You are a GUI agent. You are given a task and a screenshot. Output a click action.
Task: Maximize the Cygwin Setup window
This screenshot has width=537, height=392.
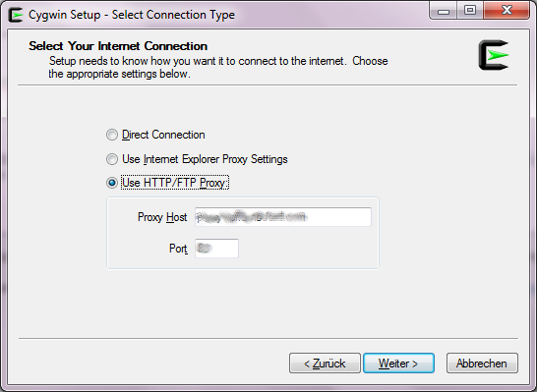[x=470, y=11]
